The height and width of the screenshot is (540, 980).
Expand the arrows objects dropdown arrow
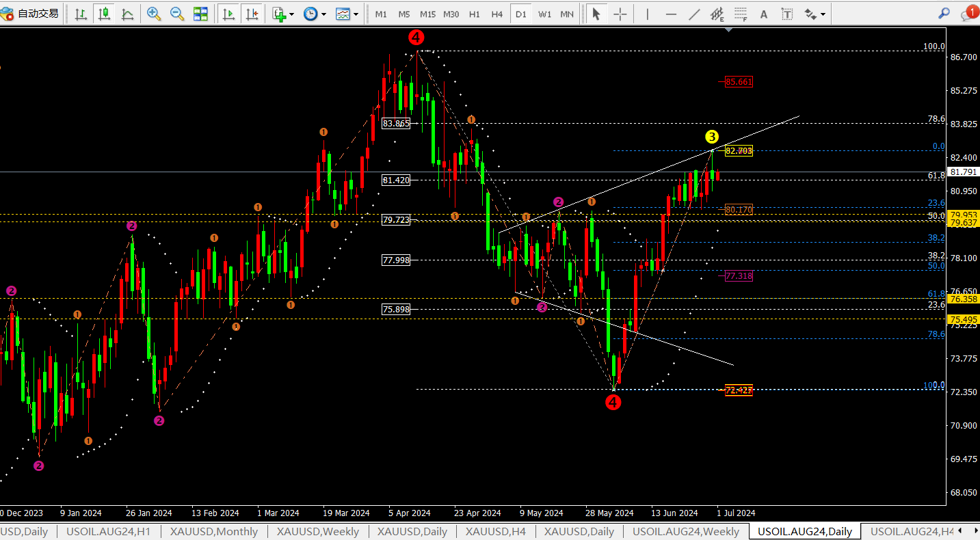(x=823, y=14)
